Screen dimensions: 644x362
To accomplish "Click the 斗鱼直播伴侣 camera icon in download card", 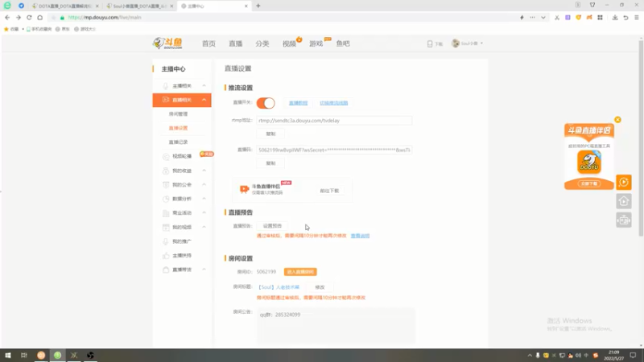I will coord(245,189).
